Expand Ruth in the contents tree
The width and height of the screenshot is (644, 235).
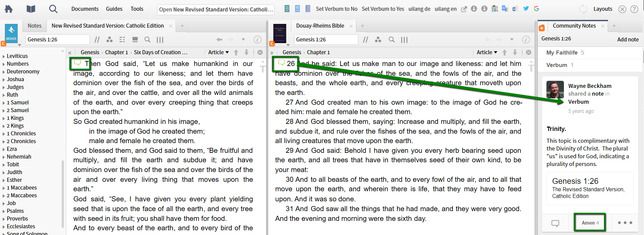(x=4, y=95)
